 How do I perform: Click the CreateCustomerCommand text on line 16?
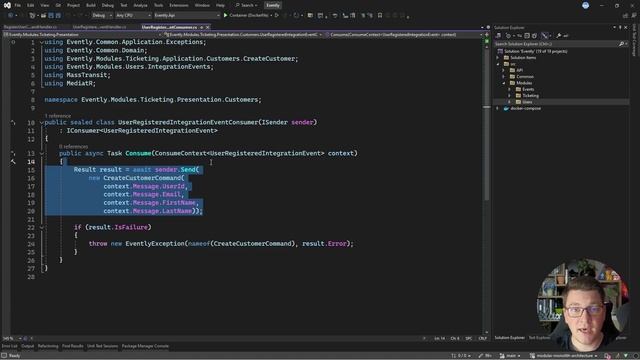[142, 178]
